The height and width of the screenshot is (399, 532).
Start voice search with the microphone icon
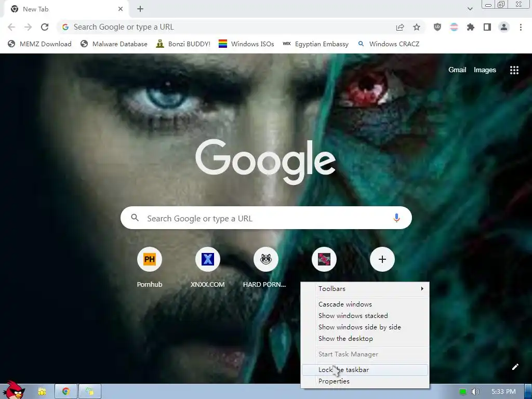click(x=396, y=218)
